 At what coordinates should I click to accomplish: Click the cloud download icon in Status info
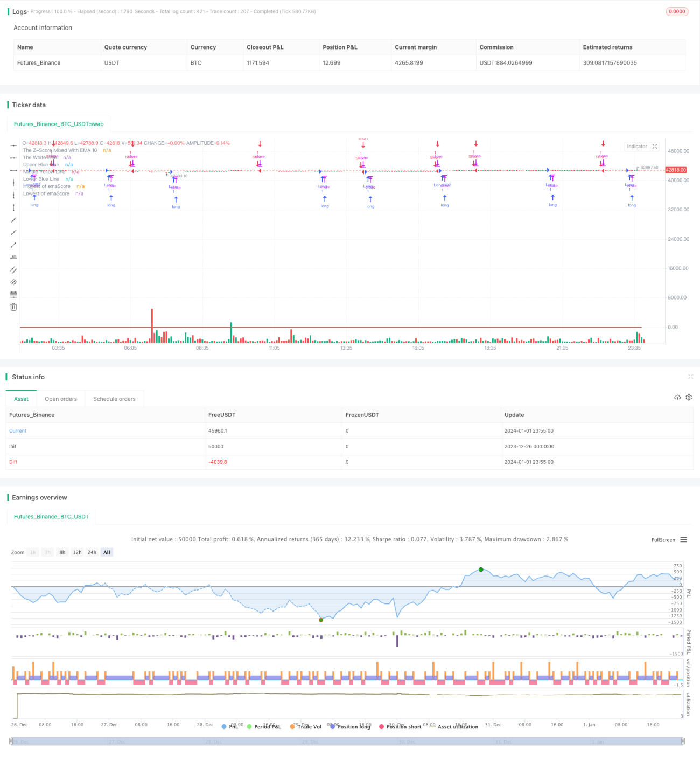pos(677,397)
